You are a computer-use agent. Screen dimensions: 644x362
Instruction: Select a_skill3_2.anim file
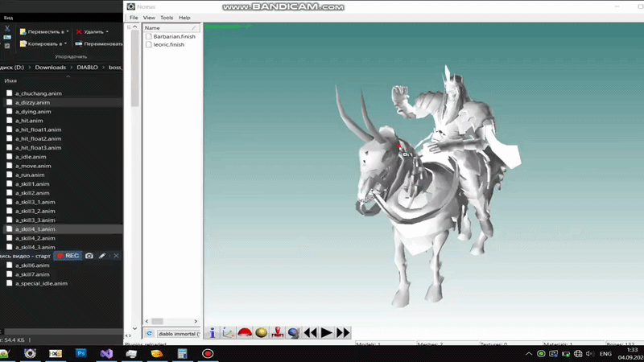point(35,211)
